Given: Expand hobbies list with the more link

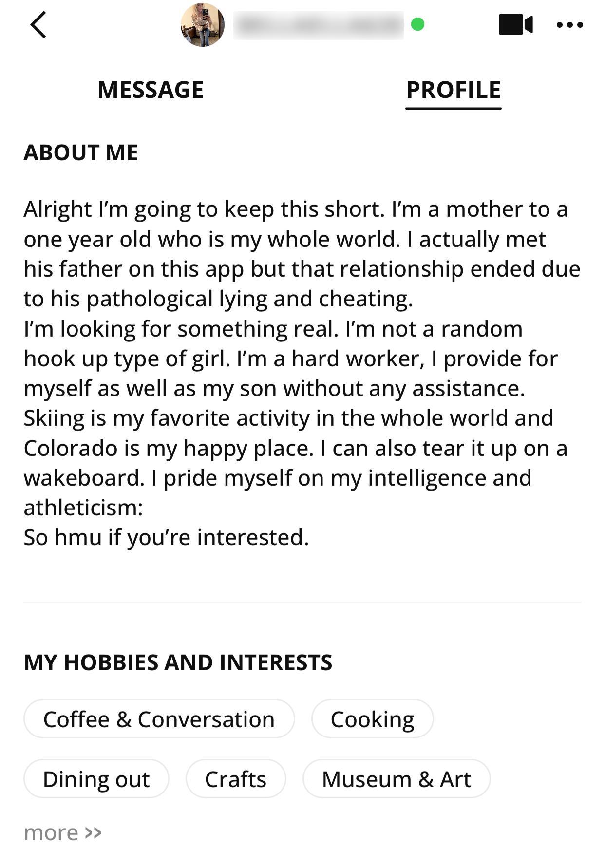Looking at the screenshot, I should (51, 832).
